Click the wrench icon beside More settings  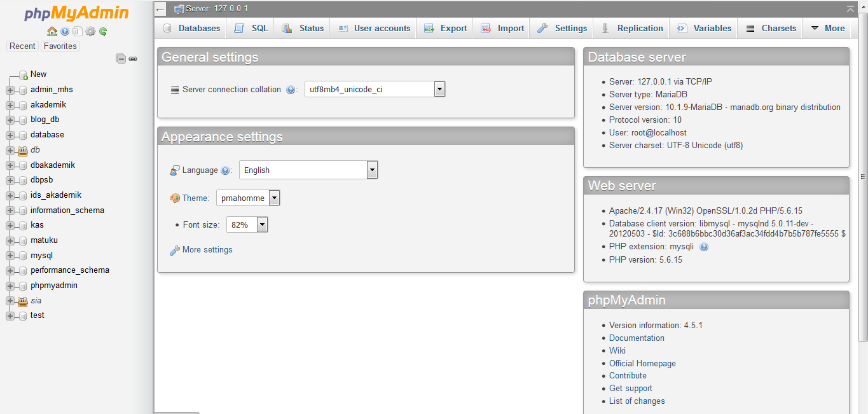[174, 250]
